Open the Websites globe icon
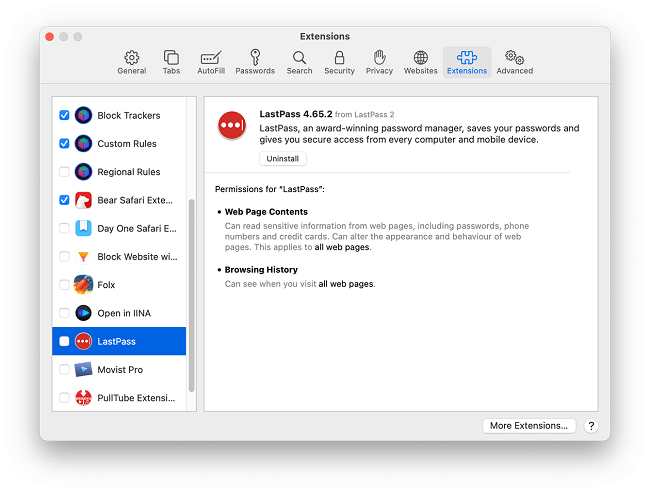650x493 pixels. [x=420, y=57]
